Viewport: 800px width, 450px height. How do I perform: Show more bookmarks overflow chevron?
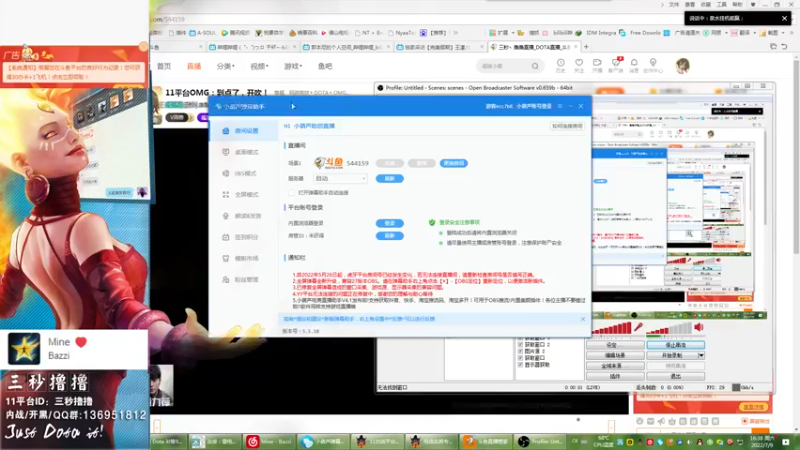click(456, 33)
